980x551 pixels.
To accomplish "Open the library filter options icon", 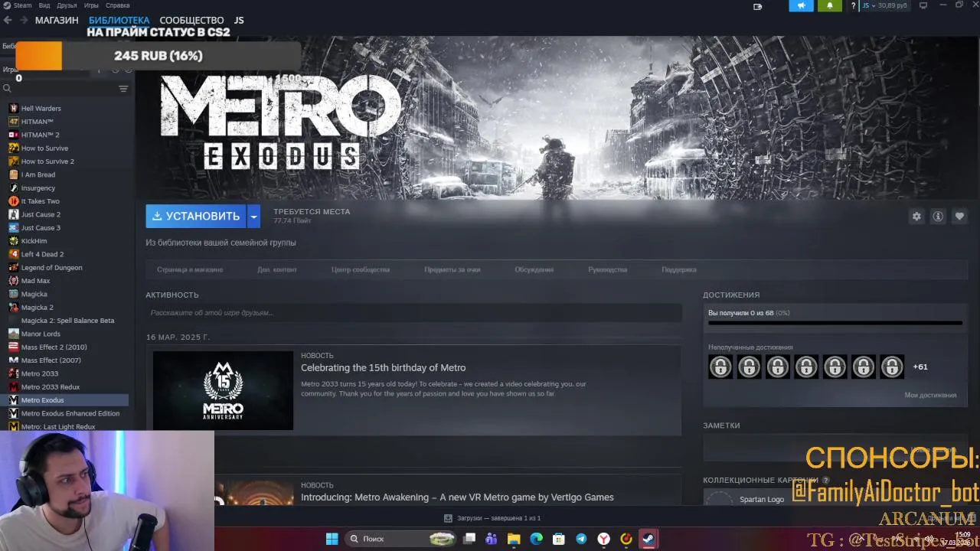I will coord(123,89).
